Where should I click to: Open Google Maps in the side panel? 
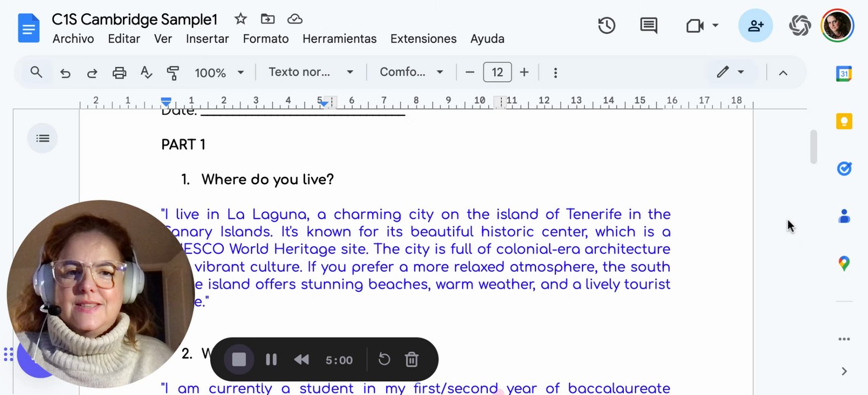pyautogui.click(x=844, y=264)
